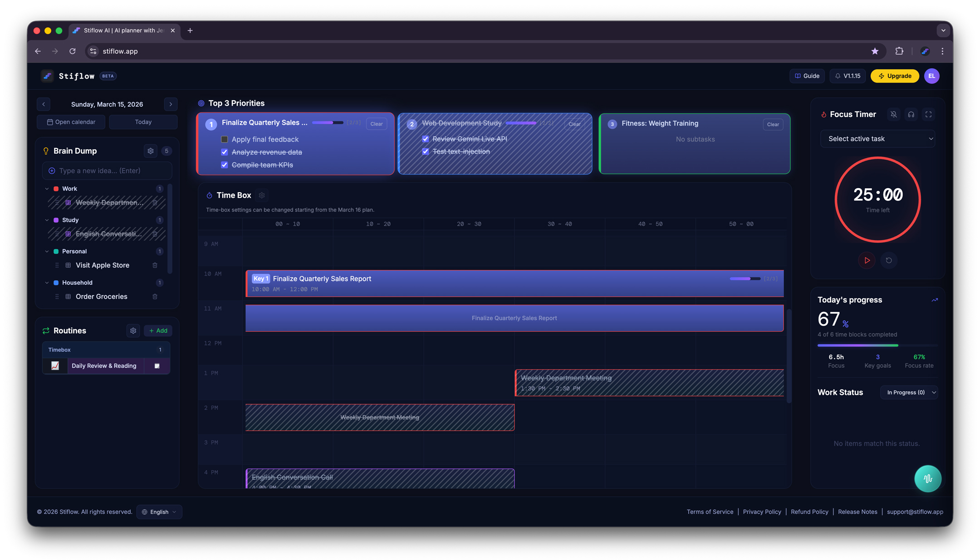This screenshot has width=980, height=560.
Task: Expand Focus Timer to fullscreen
Action: (929, 115)
